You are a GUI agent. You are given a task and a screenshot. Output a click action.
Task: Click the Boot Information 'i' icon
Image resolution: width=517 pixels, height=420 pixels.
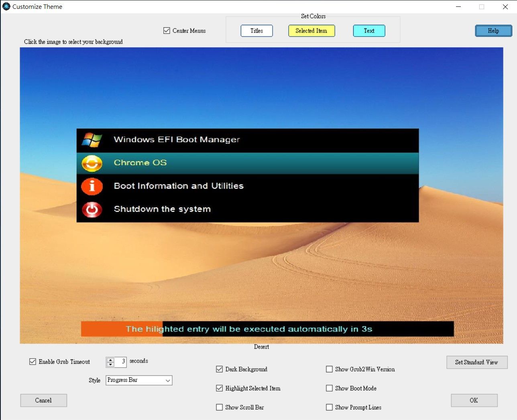92,187
